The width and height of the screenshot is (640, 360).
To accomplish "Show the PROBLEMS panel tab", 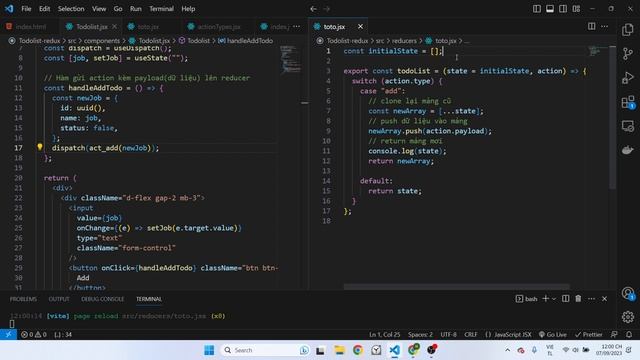I will click(23, 299).
